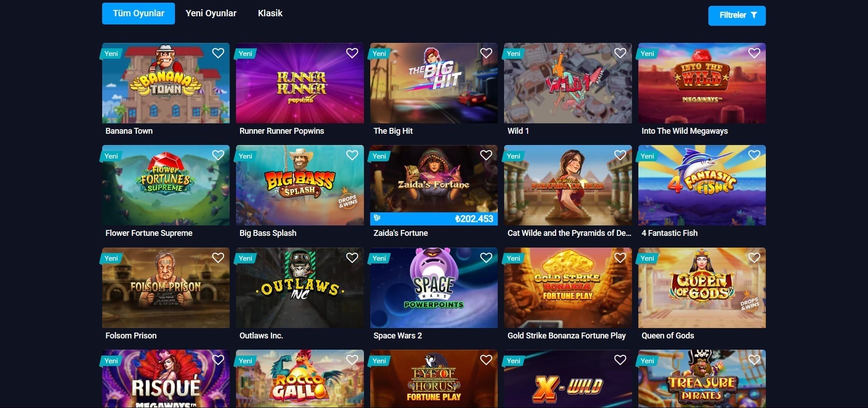Favorite Space Wars 2 with heart icon
Screen dimensions: 868x408
pyautogui.click(x=486, y=258)
